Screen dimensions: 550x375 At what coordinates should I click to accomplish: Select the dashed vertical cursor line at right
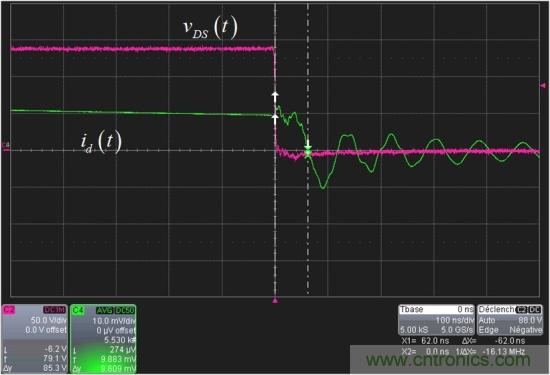(x=308, y=150)
